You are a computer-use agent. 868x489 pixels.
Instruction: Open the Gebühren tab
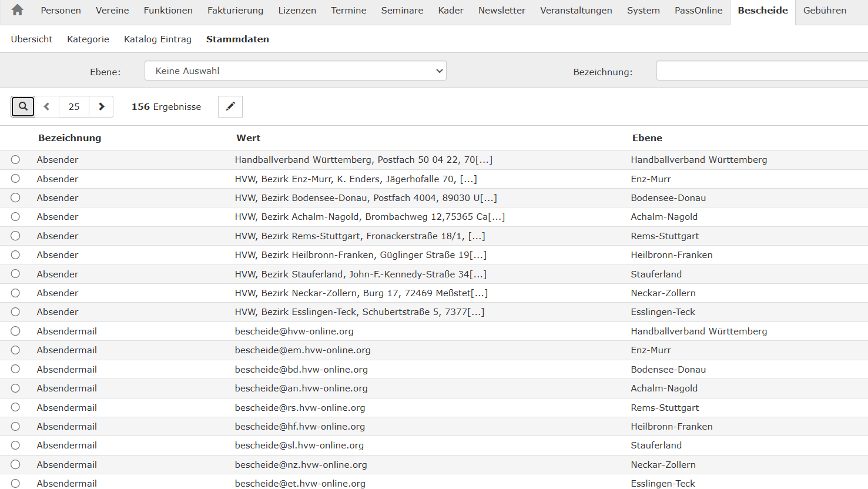[825, 11]
